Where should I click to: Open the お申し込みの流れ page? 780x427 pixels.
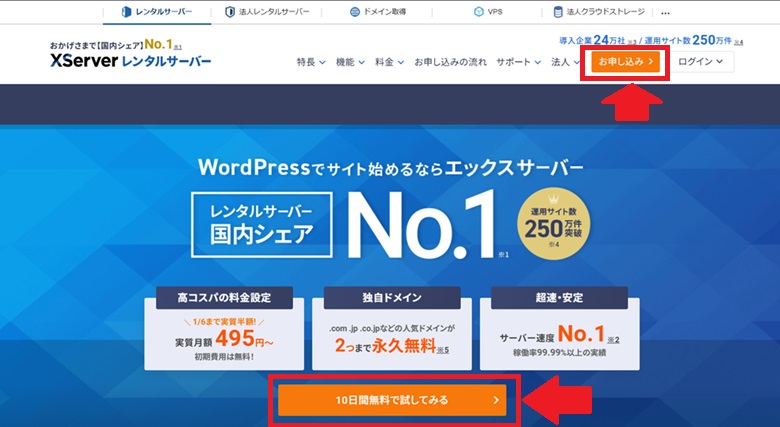(x=450, y=62)
